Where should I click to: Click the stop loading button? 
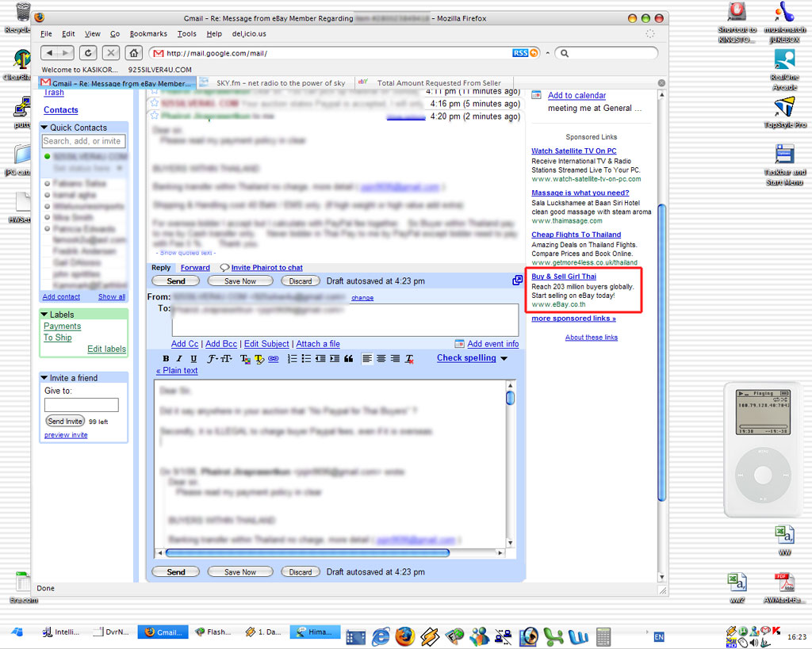tap(111, 53)
